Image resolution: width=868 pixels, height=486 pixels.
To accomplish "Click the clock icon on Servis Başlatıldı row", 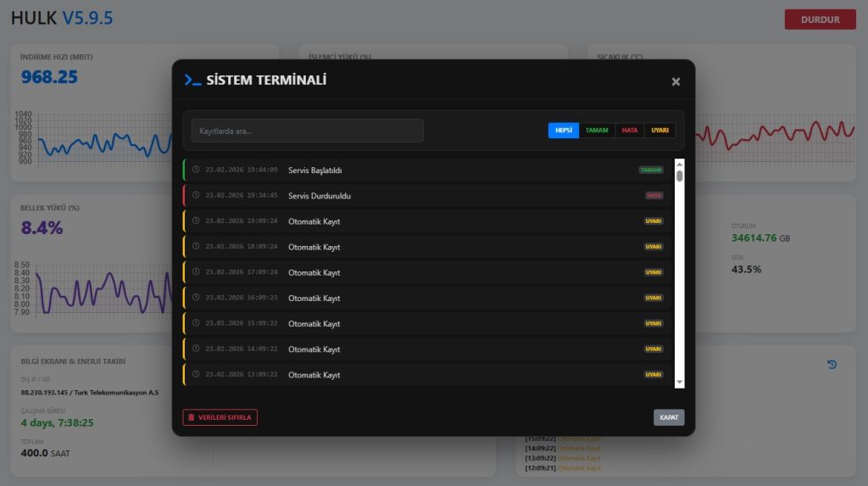I will point(196,170).
